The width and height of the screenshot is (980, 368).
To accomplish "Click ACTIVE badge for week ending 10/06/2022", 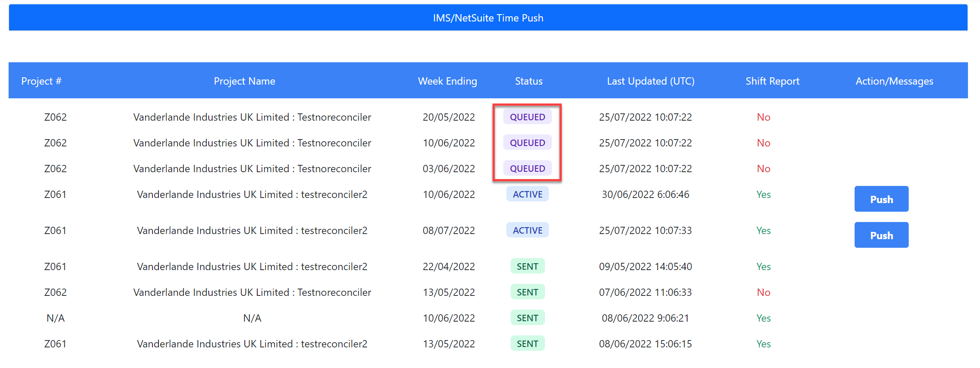I will pos(527,194).
